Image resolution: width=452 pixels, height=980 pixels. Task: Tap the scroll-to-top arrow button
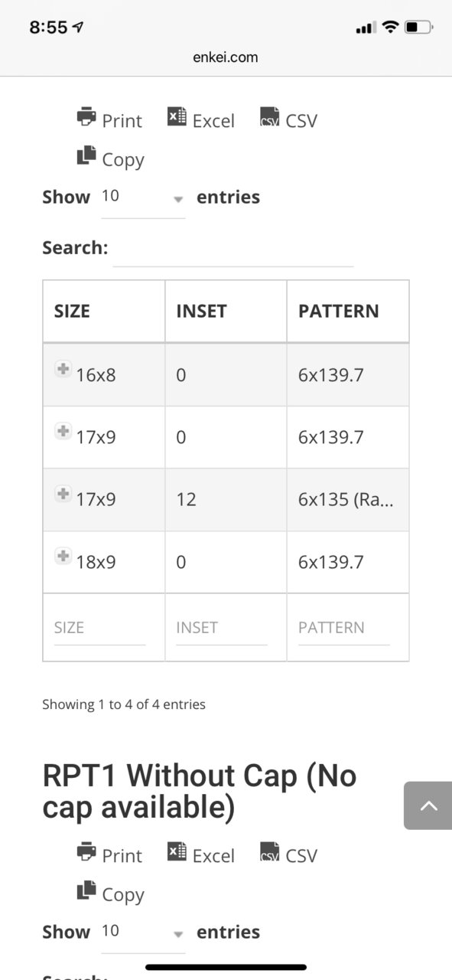point(428,805)
